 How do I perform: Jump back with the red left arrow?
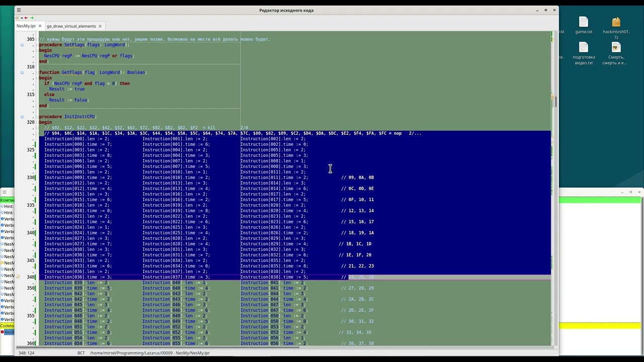(x=25, y=18)
